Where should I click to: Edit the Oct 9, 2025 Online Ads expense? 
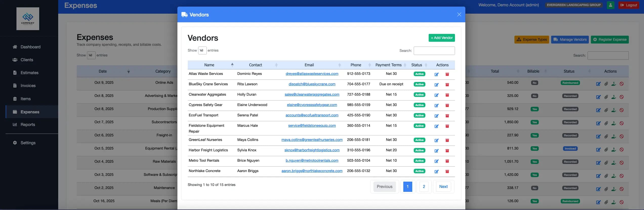click(x=598, y=84)
